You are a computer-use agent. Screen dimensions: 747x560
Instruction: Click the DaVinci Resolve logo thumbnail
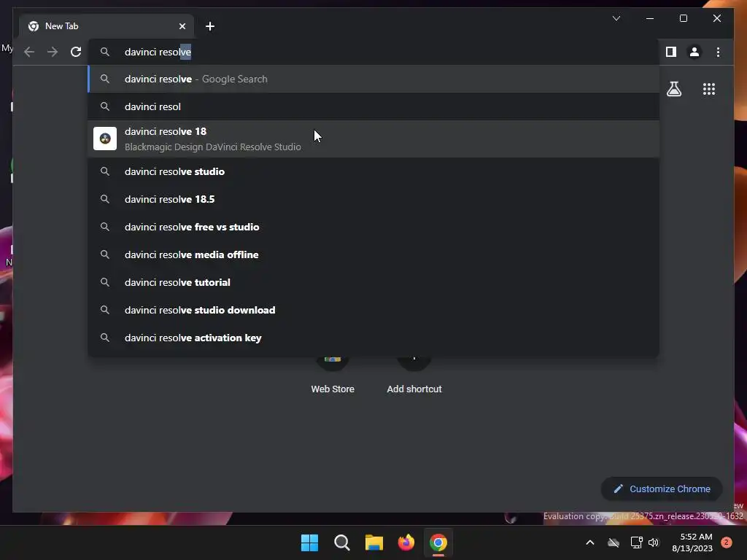[105, 139]
